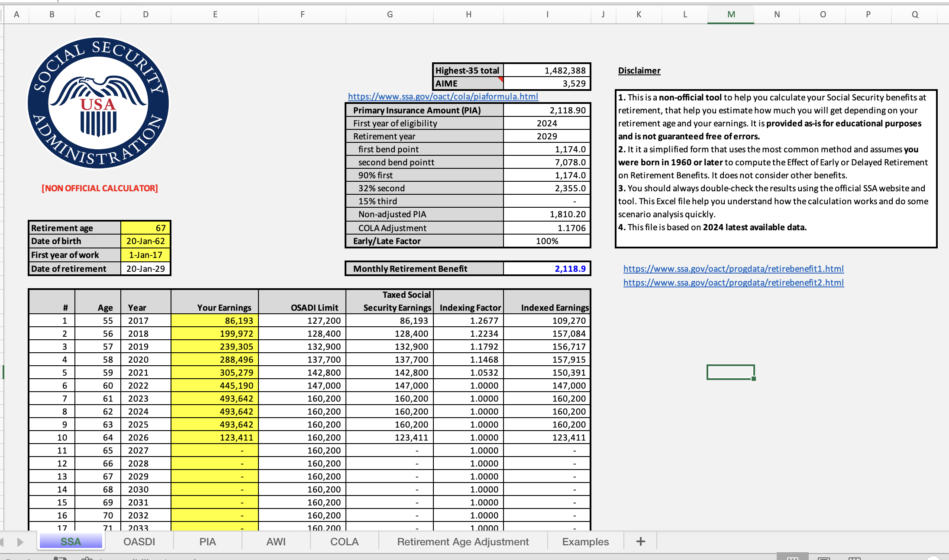Click the second bend point value 7,078.0
This screenshot has width=949, height=560.
tap(547, 162)
